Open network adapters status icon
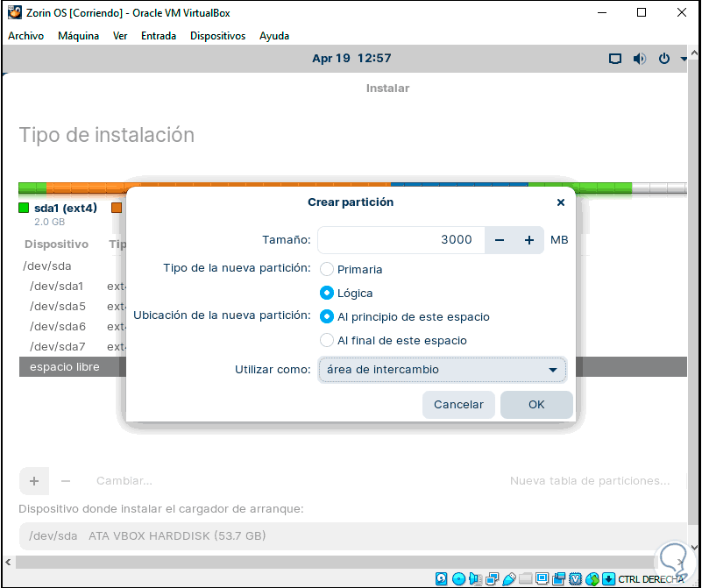The image size is (702, 588). (492, 578)
